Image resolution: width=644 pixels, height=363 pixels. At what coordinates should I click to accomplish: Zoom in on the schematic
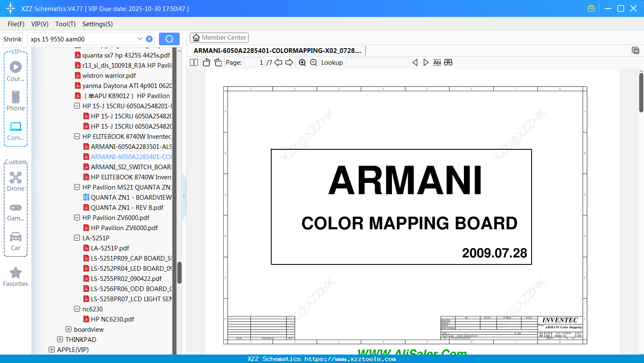(302, 63)
